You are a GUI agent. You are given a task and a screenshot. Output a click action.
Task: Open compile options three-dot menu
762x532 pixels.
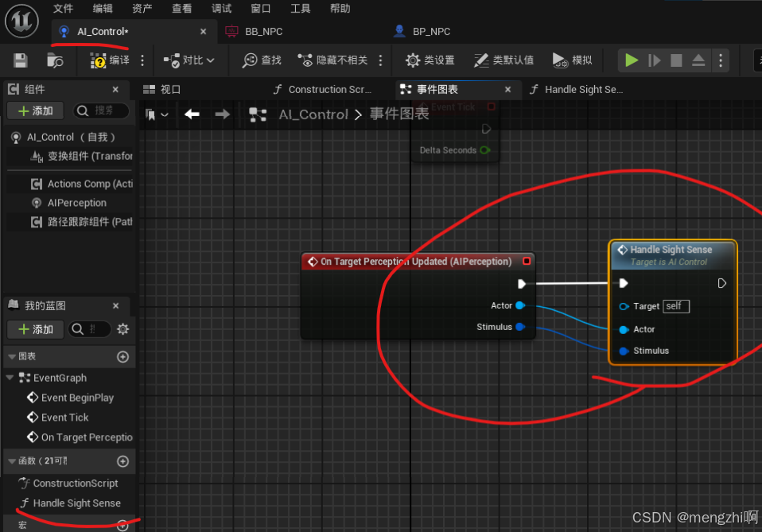point(142,60)
